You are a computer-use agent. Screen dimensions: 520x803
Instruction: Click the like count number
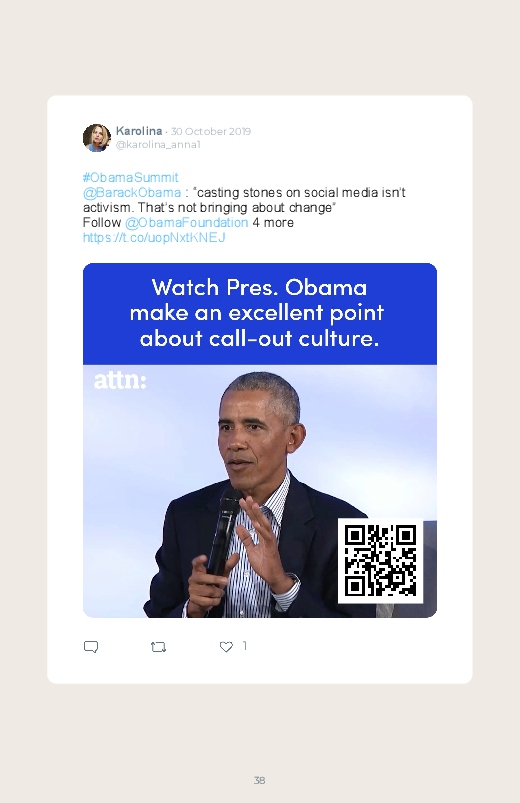pos(244,646)
